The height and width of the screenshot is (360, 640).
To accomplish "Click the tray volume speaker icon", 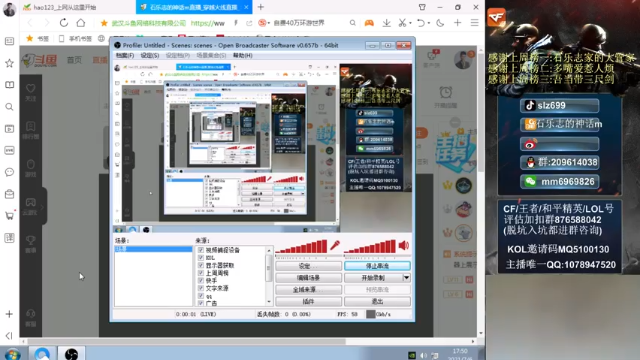I will coord(423,356).
